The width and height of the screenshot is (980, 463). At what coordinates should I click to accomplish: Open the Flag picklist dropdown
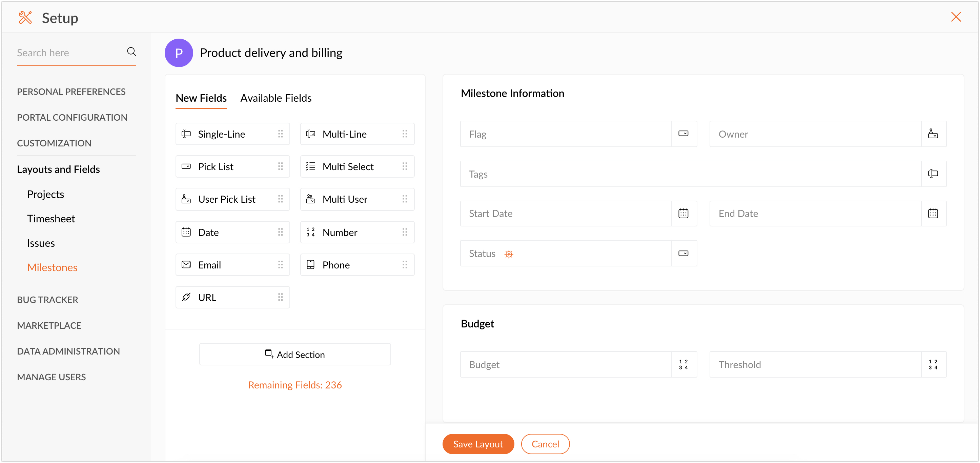(x=683, y=134)
